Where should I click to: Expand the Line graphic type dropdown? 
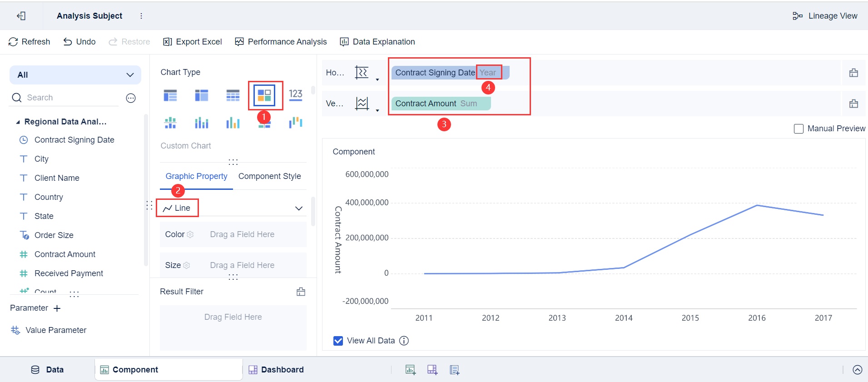pos(298,208)
